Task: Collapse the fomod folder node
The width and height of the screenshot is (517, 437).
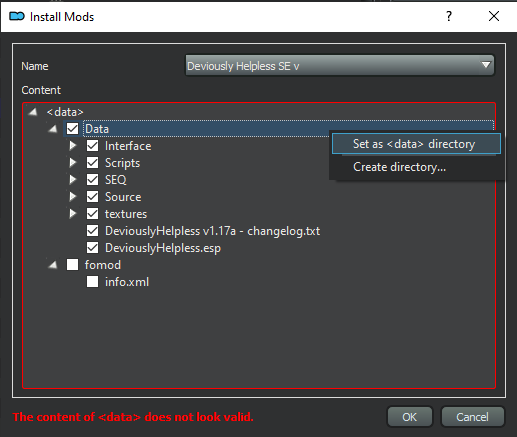Action: [53, 265]
